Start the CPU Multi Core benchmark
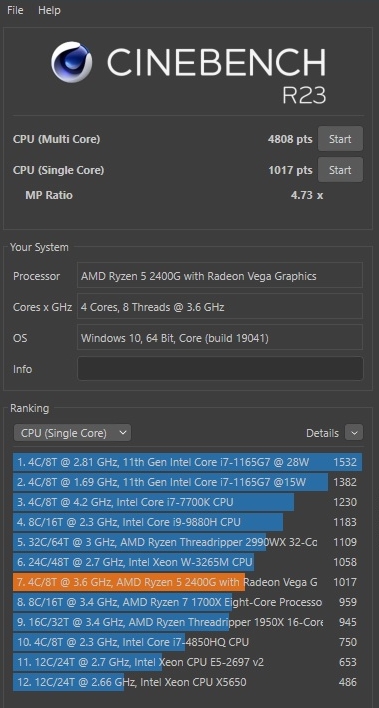Image resolution: width=379 pixels, height=708 pixels. tap(340, 139)
